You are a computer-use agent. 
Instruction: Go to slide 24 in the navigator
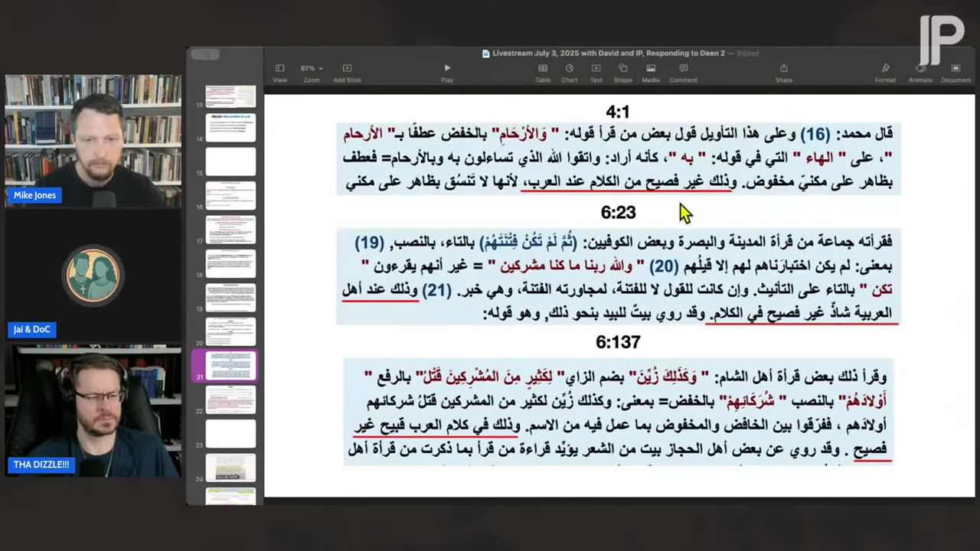pos(230,468)
